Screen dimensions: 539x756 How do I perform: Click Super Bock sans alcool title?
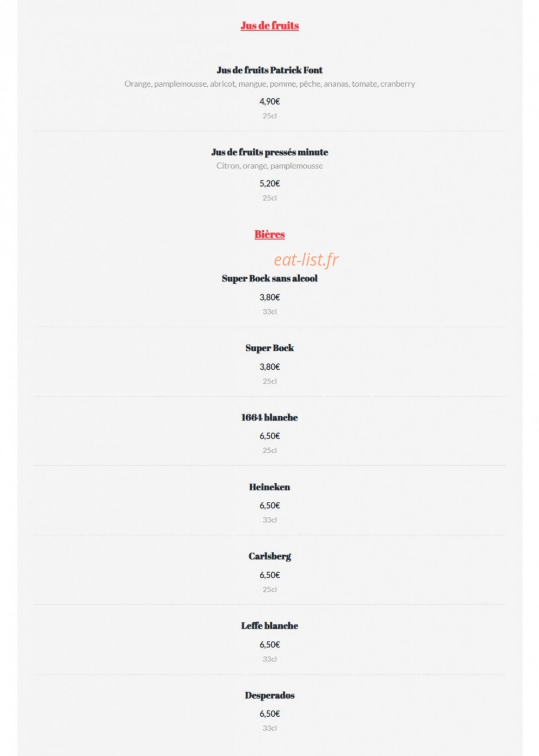270,278
